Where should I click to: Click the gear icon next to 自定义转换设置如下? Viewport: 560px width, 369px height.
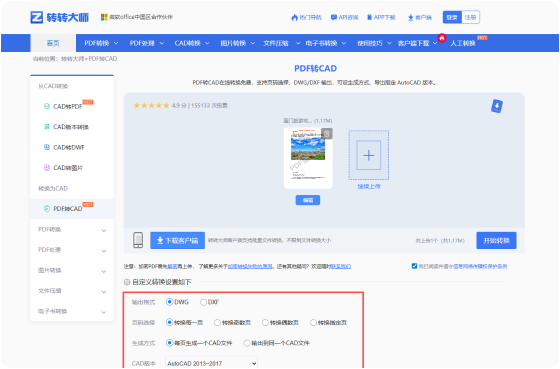pos(127,282)
